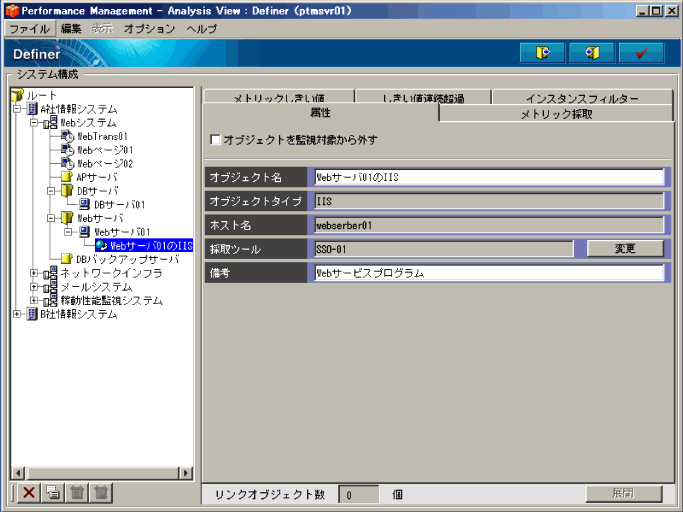The width and height of the screenshot is (683, 512).
Task: Click the B社情報システム building icon
Action: click(32, 314)
